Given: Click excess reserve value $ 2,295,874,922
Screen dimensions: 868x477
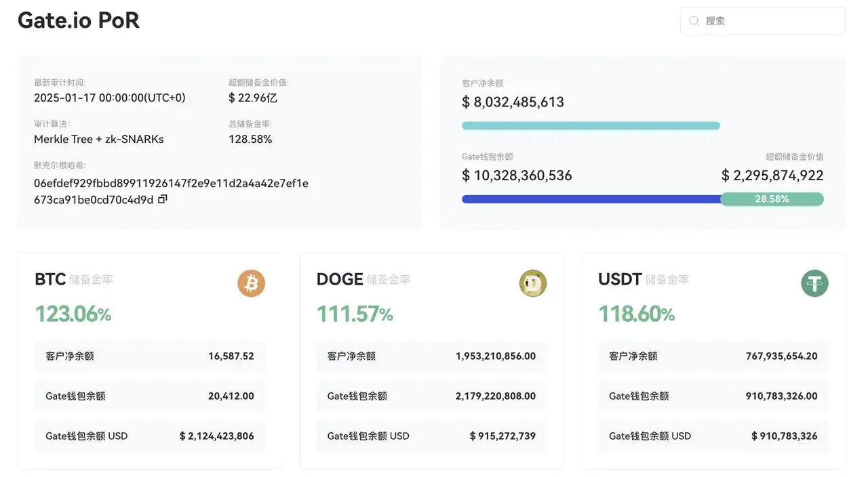Looking at the screenshot, I should [772, 175].
